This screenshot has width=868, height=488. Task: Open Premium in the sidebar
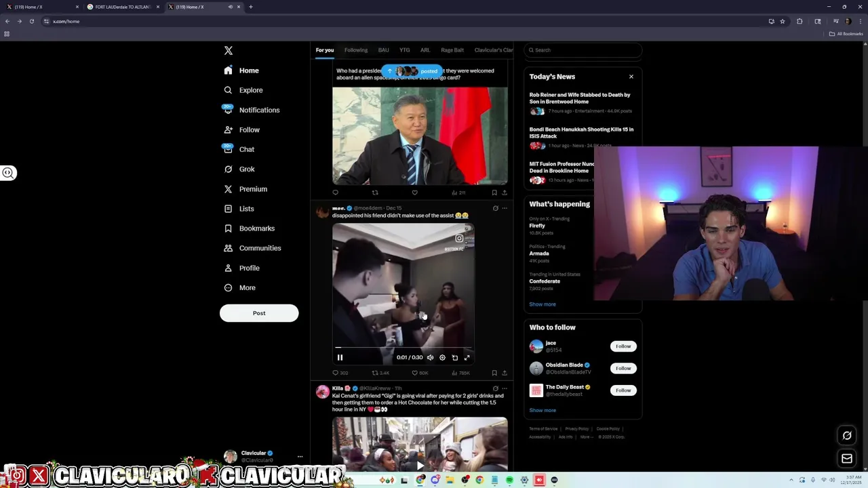click(x=245, y=189)
